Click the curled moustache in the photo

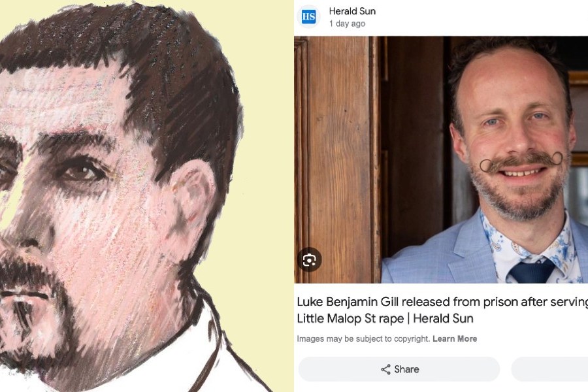click(x=521, y=161)
